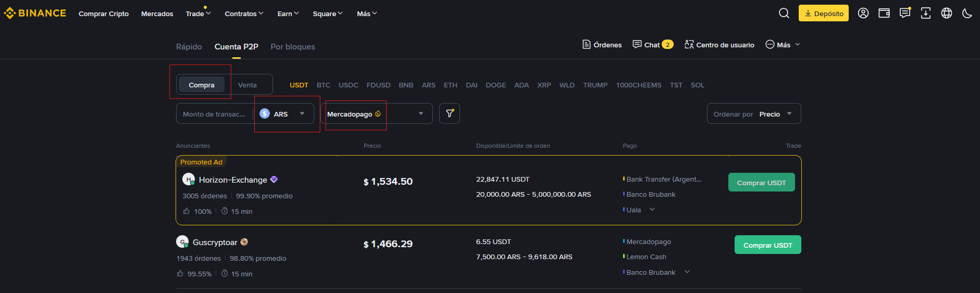
Task: Select the BNB crypto tab
Action: [x=406, y=85]
